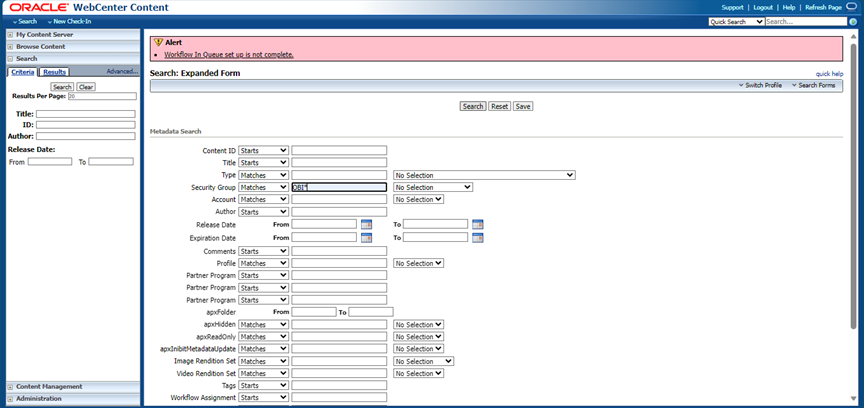Open Image Rendition Set selection dropdown

point(424,362)
